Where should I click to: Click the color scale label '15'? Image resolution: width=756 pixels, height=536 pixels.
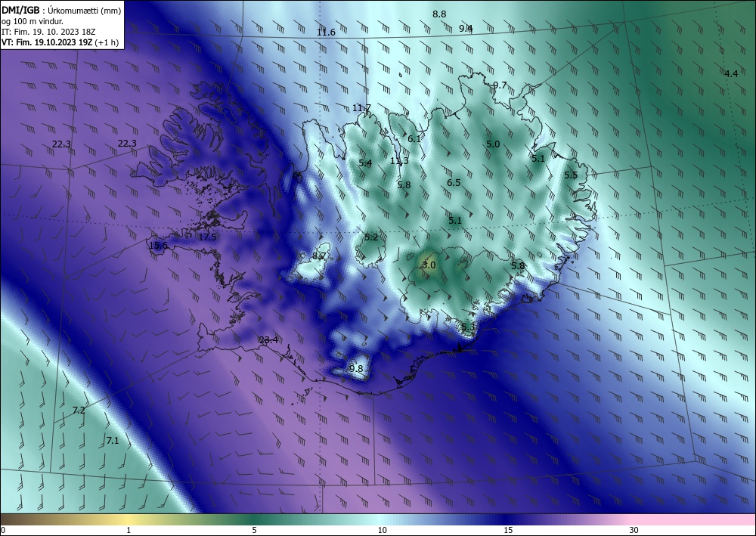click(x=508, y=530)
